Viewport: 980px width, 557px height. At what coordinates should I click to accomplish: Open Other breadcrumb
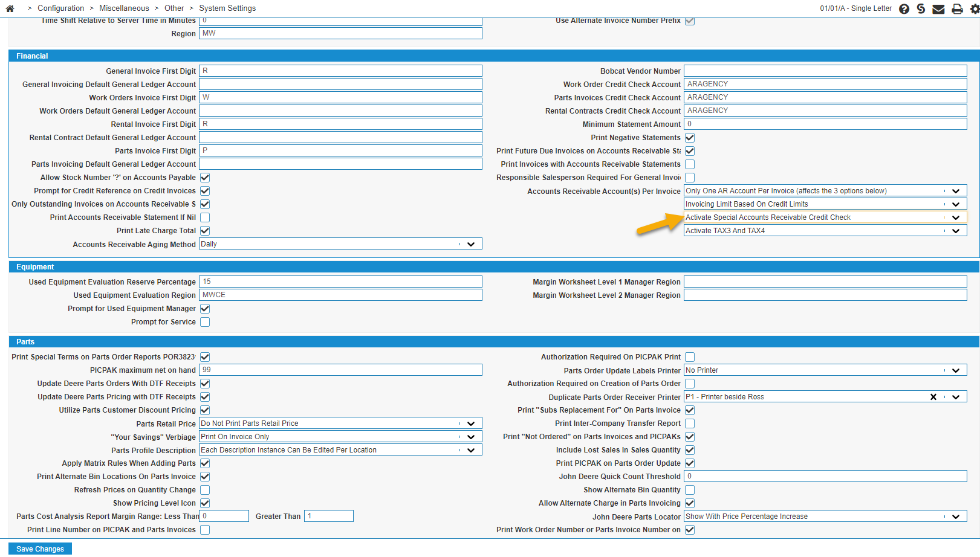coord(174,8)
